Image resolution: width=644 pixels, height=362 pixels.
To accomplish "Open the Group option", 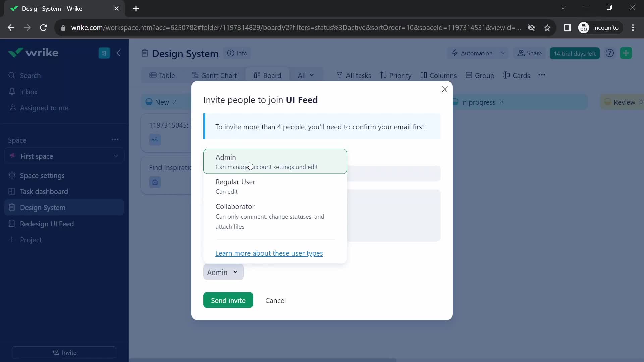I will 480,76.
